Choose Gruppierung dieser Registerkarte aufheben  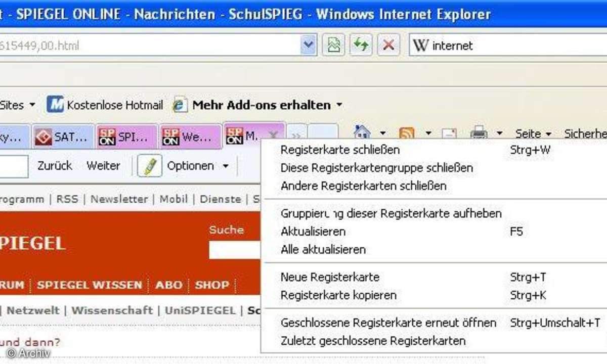pos(434,213)
